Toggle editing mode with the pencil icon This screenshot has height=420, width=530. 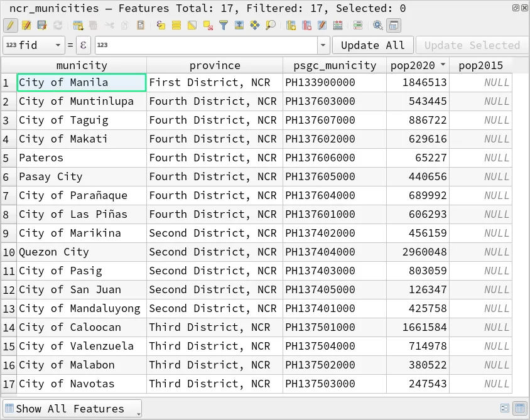click(11, 25)
